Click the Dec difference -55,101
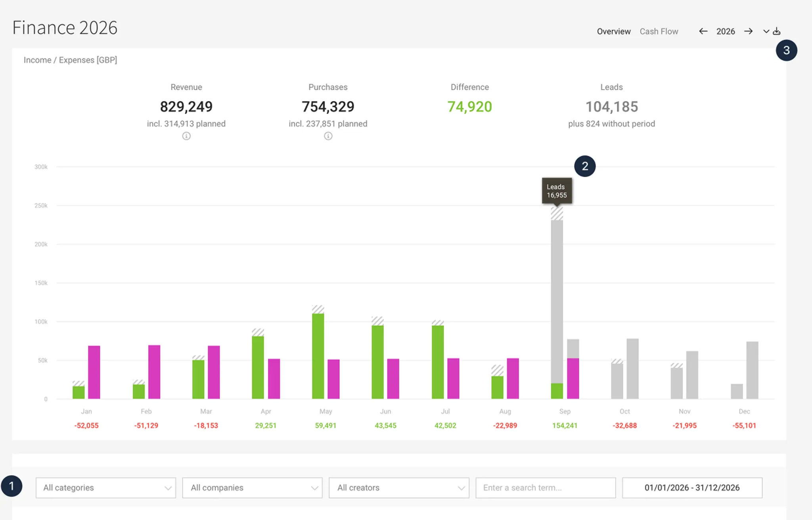 [744, 425]
